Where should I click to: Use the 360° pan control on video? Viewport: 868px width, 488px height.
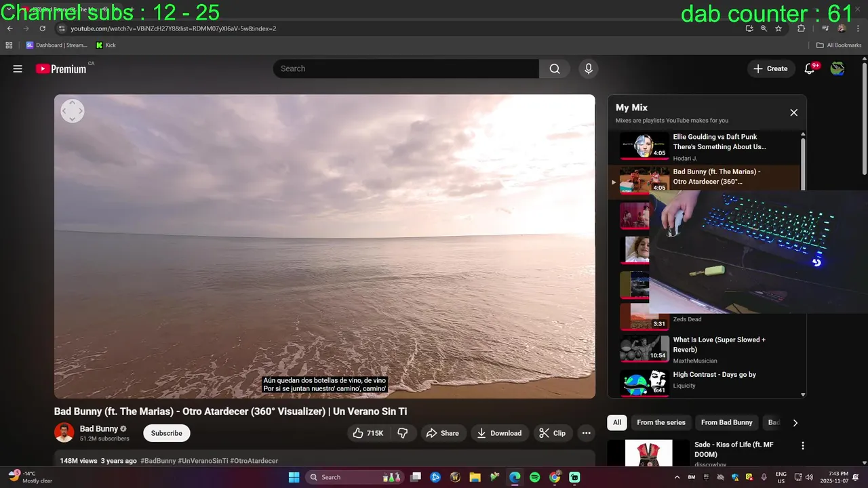[x=73, y=111]
